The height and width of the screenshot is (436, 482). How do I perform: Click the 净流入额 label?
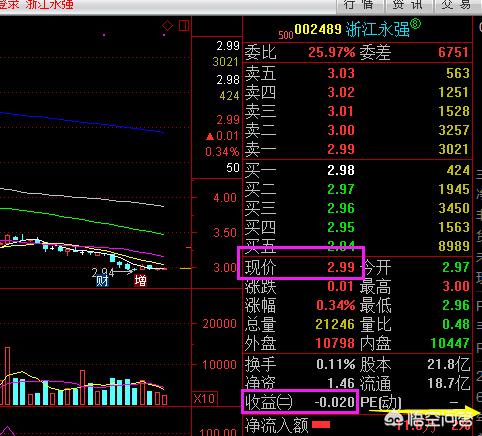[276, 425]
